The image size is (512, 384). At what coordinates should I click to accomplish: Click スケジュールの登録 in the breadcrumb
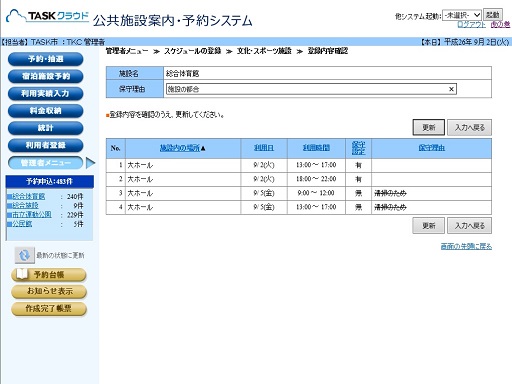(x=192, y=51)
